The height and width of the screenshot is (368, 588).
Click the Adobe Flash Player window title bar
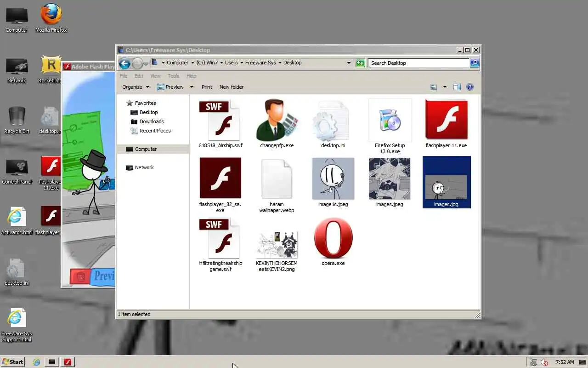pos(89,67)
